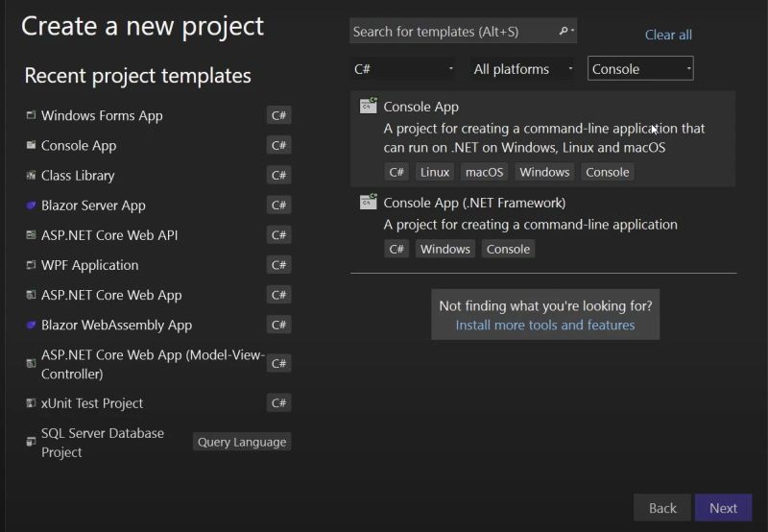This screenshot has height=532, width=768.
Task: Click the Blazor WebAssembly App icon
Action: click(x=31, y=325)
